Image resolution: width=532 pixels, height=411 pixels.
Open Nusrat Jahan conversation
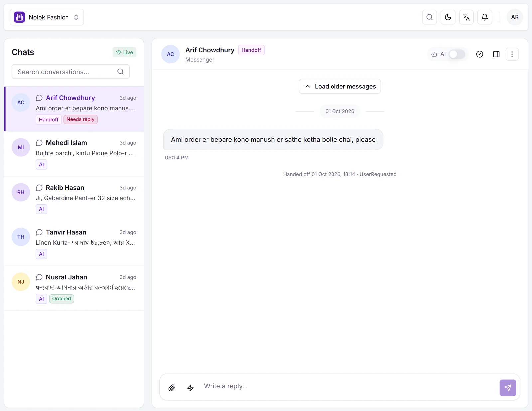(74, 288)
